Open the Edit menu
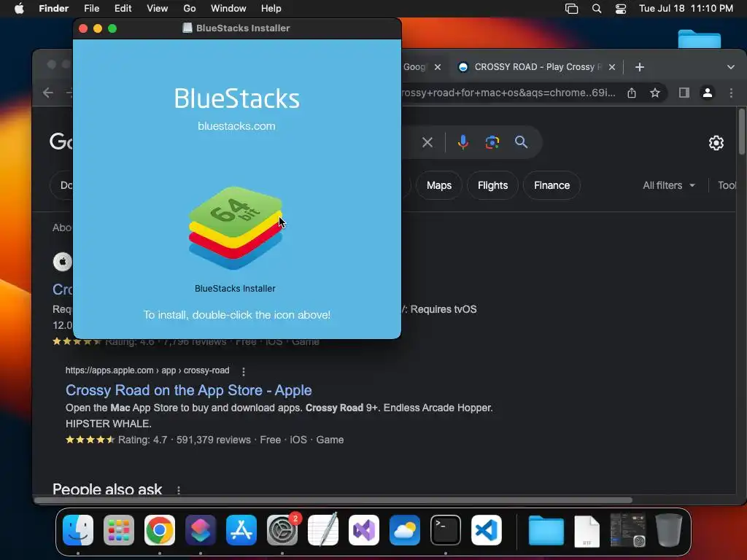The image size is (747, 560). 123,9
